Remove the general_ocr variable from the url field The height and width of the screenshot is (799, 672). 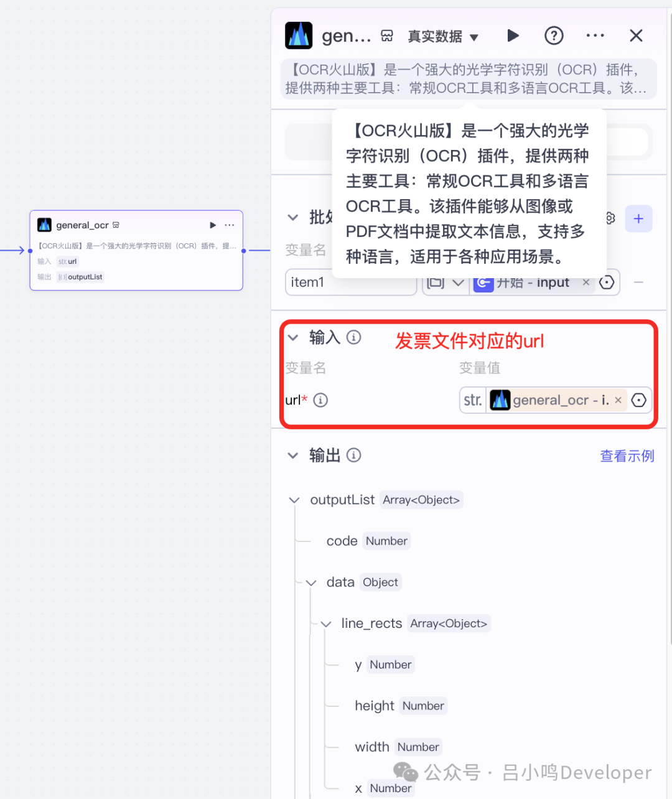click(618, 400)
